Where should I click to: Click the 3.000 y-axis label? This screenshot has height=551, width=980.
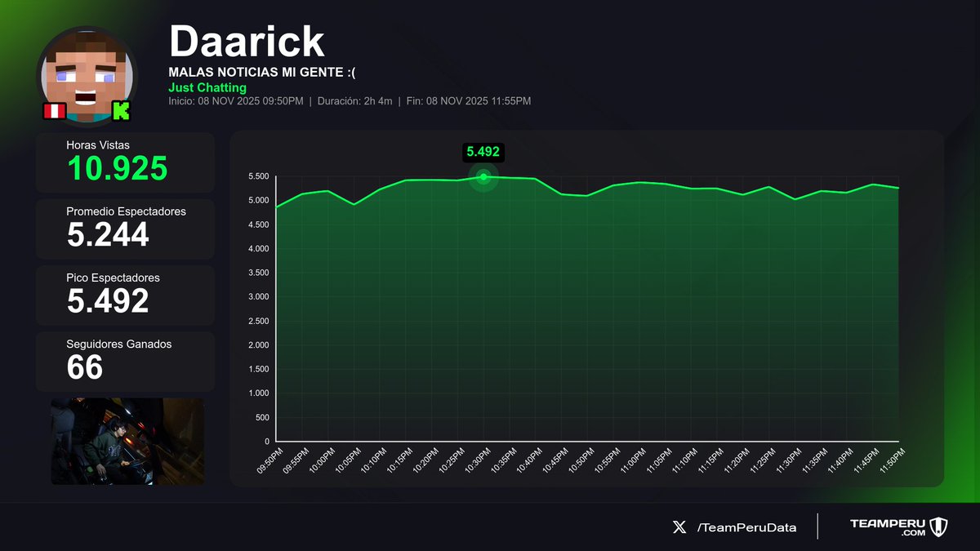tap(259, 297)
